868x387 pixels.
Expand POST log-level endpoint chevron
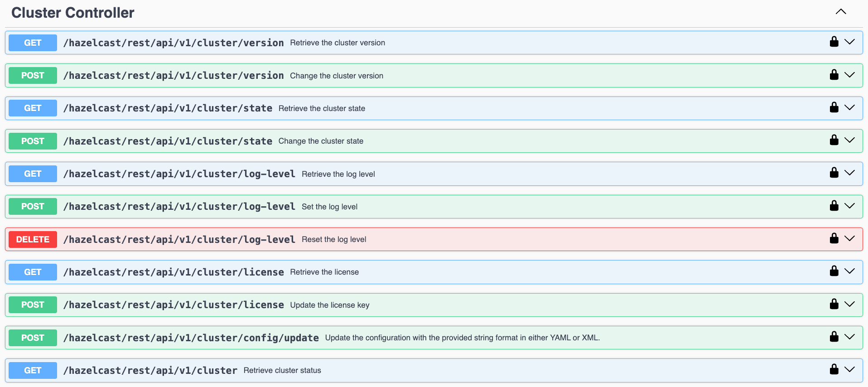[x=849, y=206]
